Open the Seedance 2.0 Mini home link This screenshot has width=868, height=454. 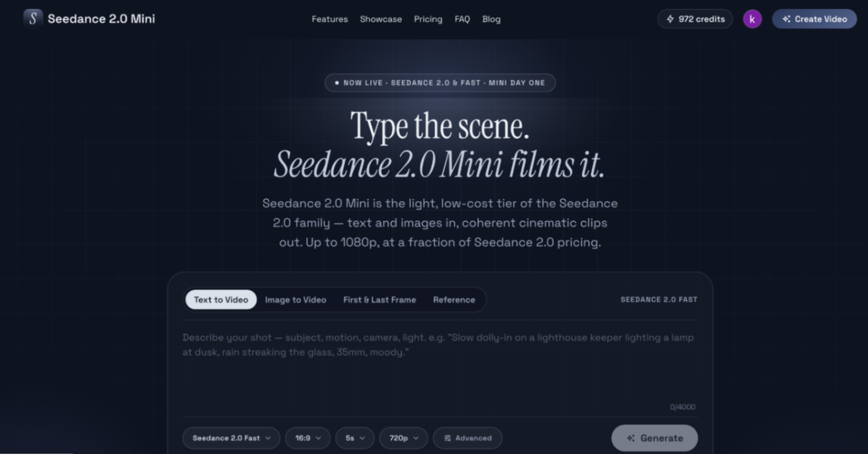click(x=89, y=19)
